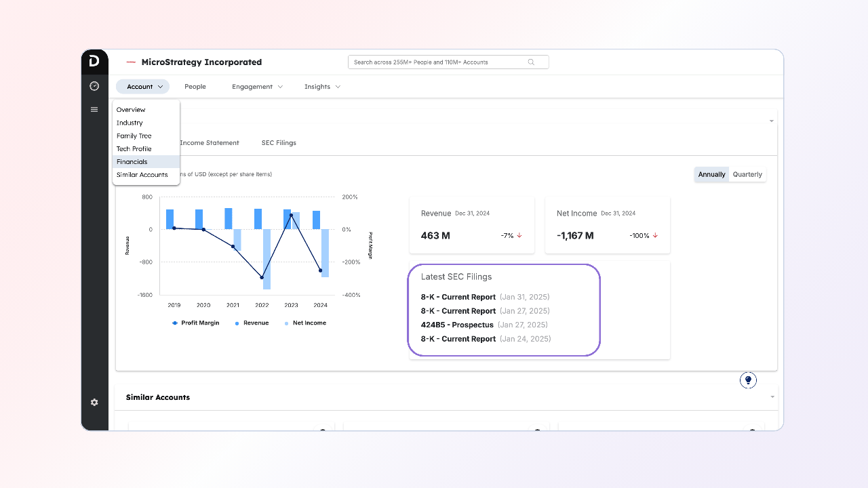This screenshot has height=488, width=868.
Task: Switch the view to Quarterly
Action: pyautogui.click(x=747, y=174)
